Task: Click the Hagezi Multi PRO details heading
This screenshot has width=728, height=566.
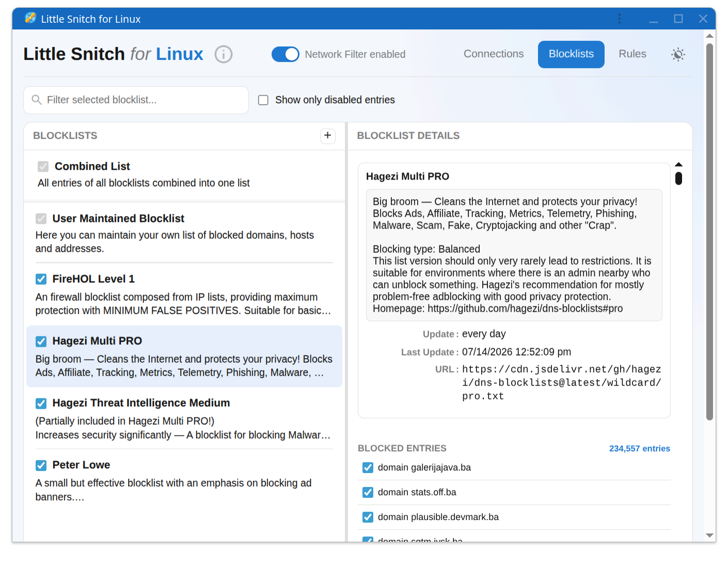Action: tap(407, 176)
